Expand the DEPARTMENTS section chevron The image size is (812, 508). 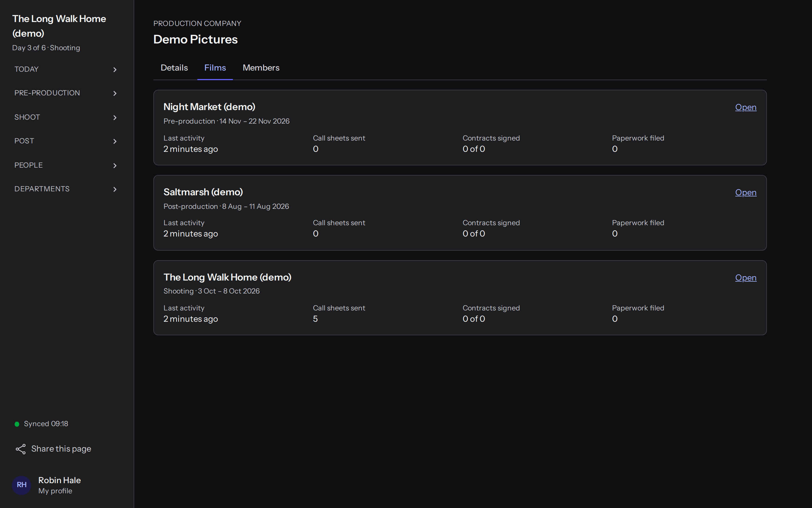click(x=115, y=189)
